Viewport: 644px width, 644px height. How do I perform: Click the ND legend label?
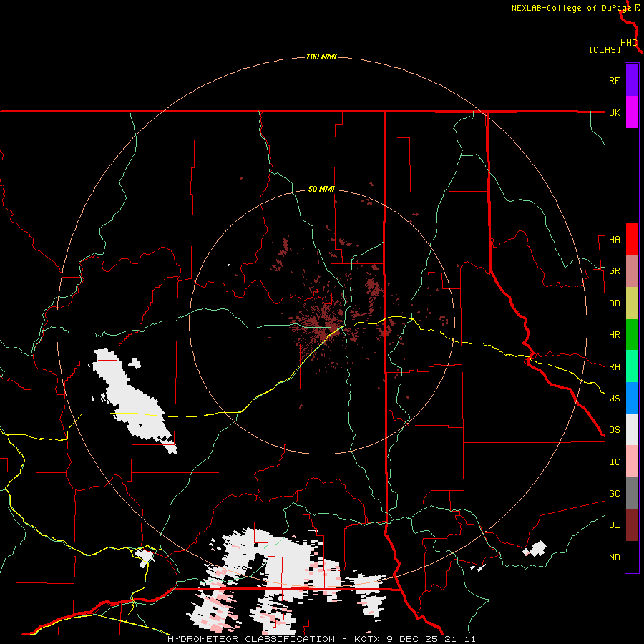614,557
